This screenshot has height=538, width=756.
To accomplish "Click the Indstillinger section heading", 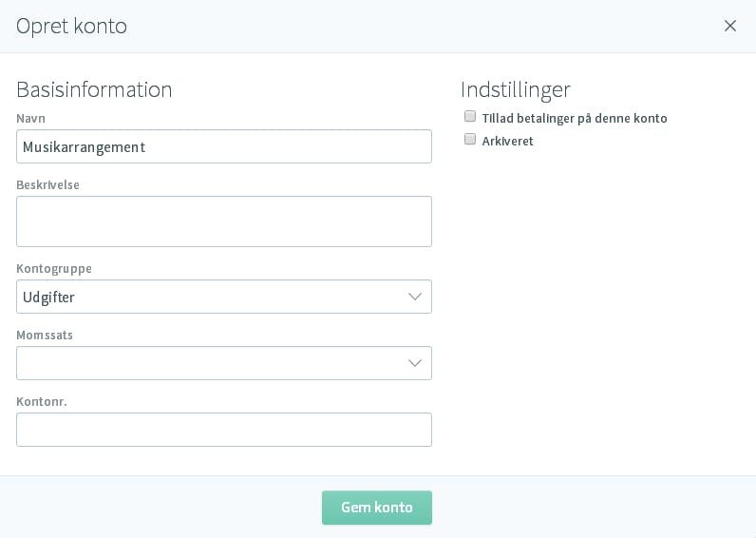I will (x=516, y=90).
